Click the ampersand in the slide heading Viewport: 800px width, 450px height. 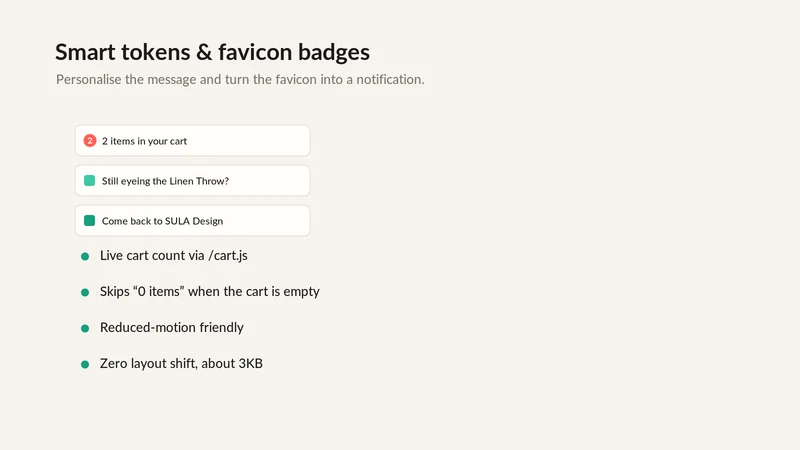[x=204, y=52]
